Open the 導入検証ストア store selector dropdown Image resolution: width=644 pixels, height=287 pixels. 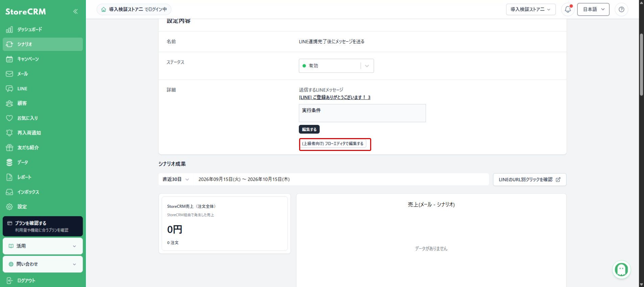coord(531,9)
